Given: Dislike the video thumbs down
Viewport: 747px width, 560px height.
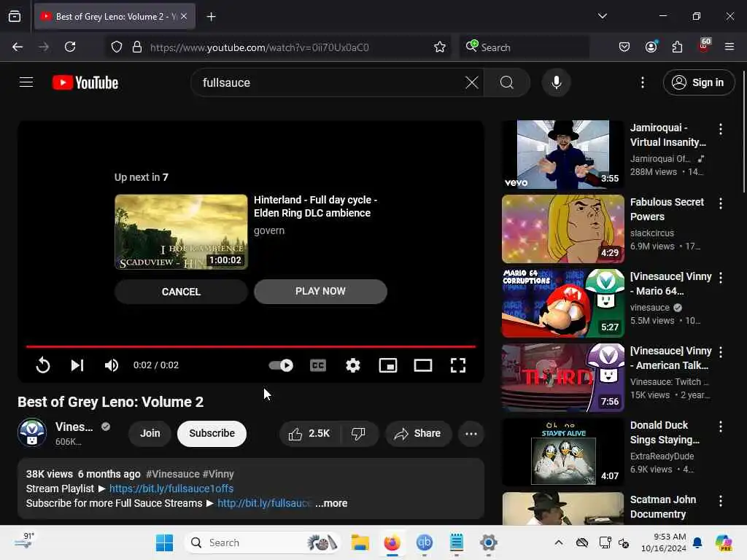Looking at the screenshot, I should [x=358, y=433].
